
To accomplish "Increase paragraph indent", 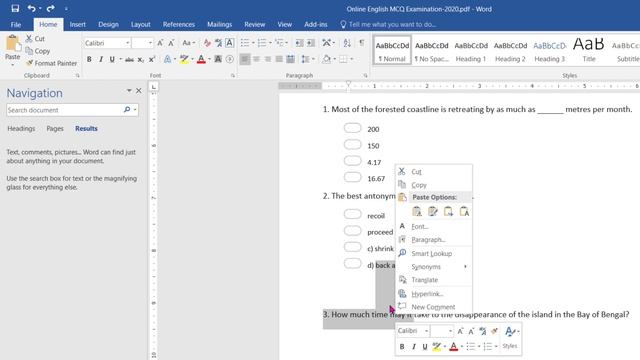I will tap(311, 43).
